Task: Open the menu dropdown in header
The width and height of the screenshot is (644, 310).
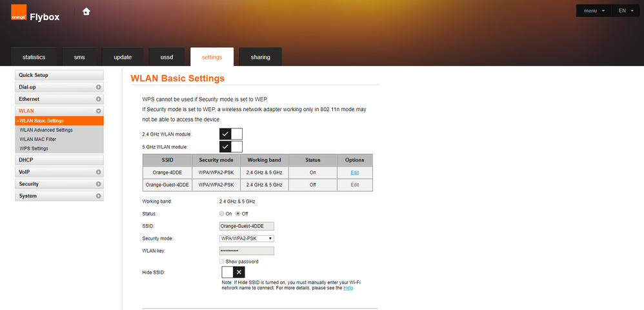Action: tap(594, 11)
